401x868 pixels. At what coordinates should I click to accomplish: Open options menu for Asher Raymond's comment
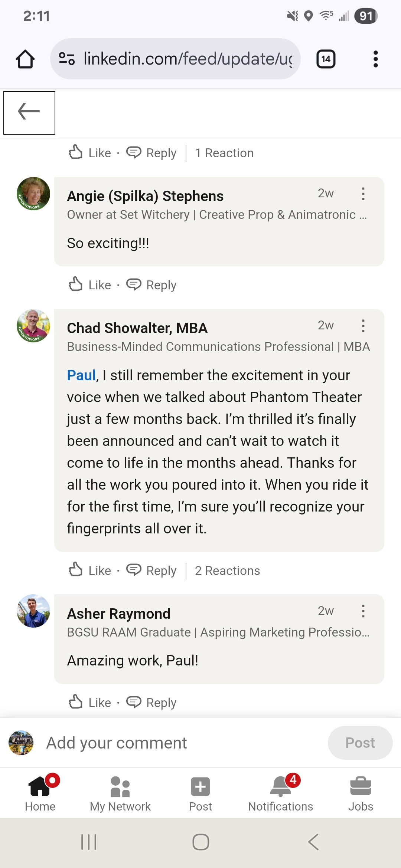point(363,611)
